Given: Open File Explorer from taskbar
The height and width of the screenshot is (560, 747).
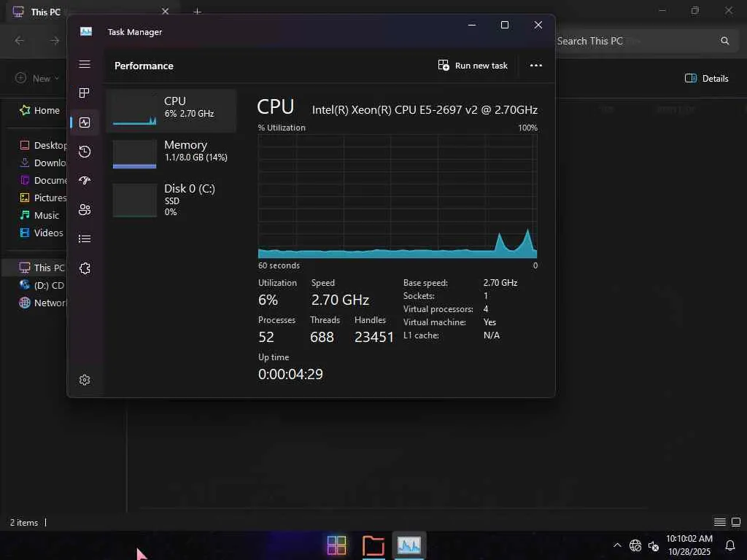Looking at the screenshot, I should 373,545.
